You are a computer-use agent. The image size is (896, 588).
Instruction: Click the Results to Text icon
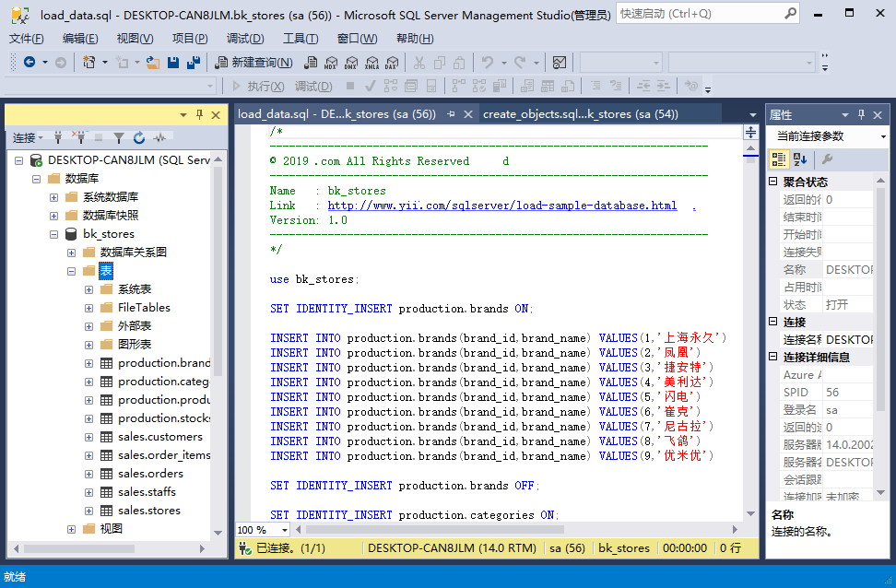[527, 86]
